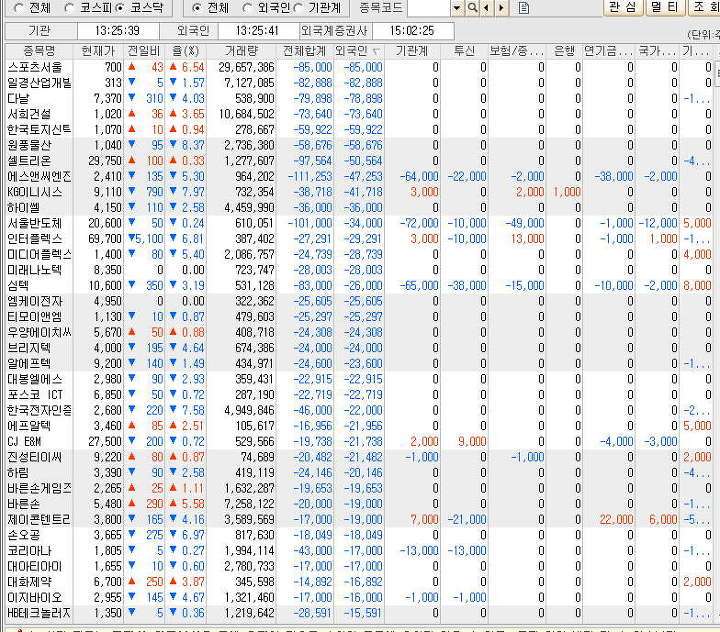Select the 코스닥 market radio button
The image size is (720, 632).
[120, 8]
